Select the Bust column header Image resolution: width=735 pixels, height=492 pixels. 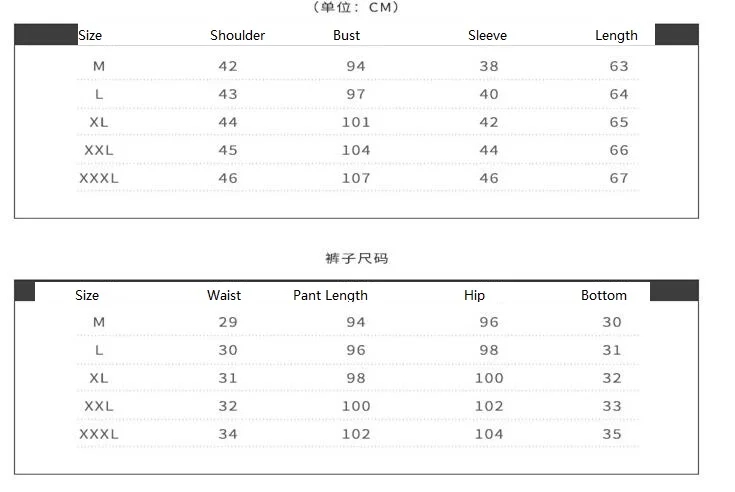[346, 36]
